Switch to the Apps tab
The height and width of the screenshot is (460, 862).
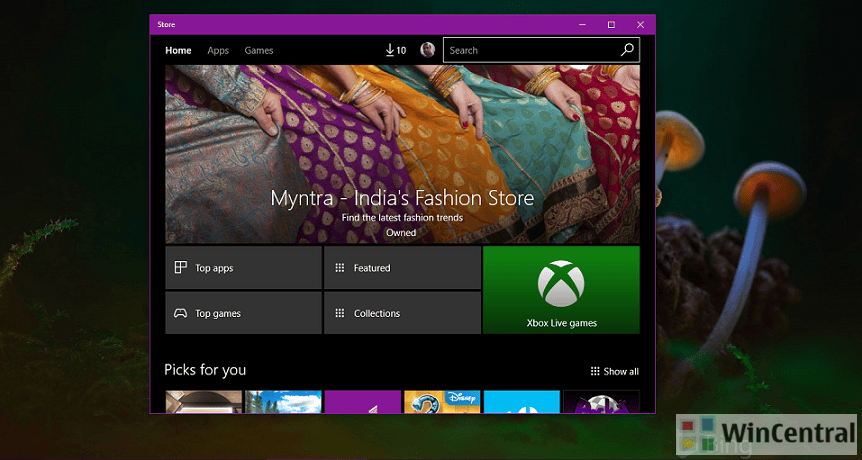tap(218, 51)
